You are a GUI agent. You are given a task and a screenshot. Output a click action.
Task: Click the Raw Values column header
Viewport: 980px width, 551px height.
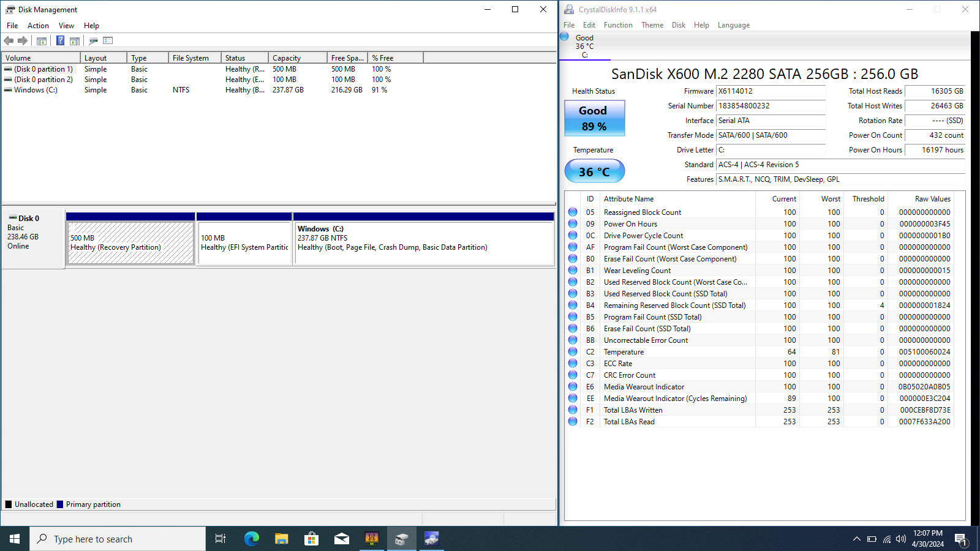[921, 199]
